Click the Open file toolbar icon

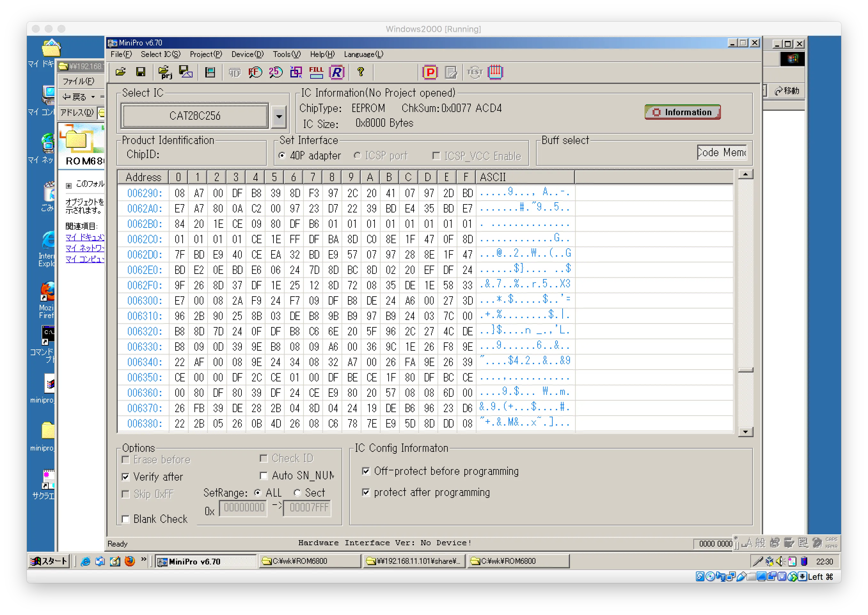[x=121, y=72]
